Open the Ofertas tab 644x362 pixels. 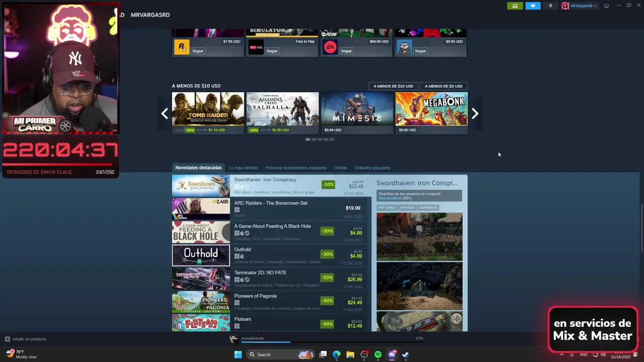pyautogui.click(x=341, y=167)
